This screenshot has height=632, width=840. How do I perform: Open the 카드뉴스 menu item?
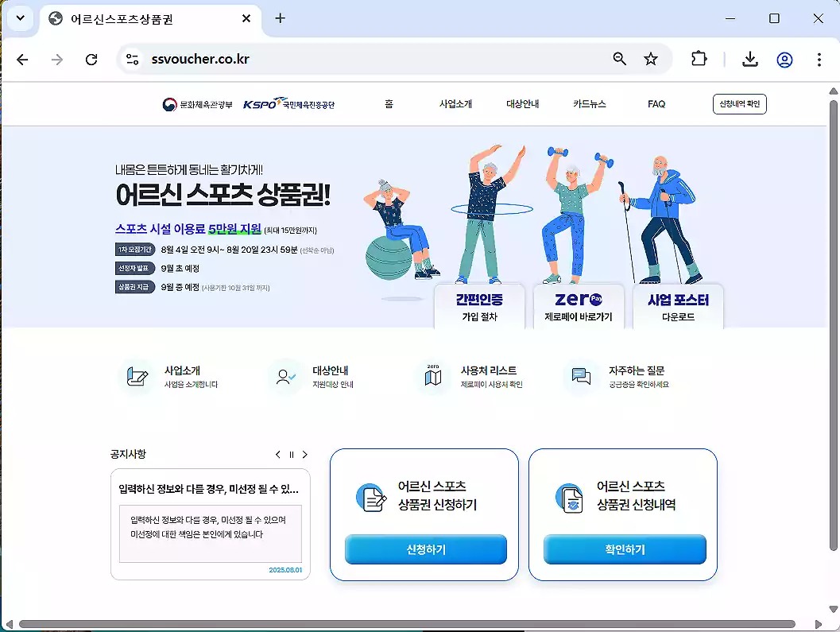click(x=590, y=103)
